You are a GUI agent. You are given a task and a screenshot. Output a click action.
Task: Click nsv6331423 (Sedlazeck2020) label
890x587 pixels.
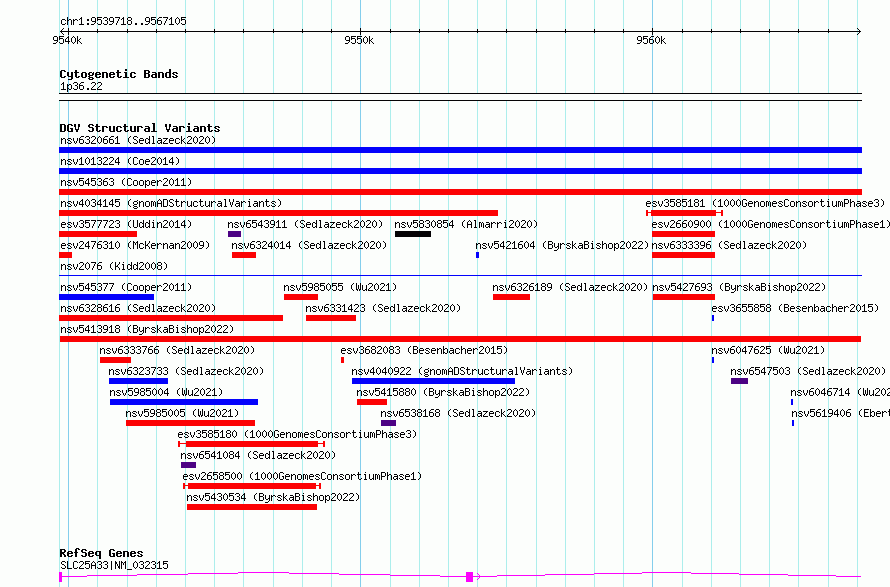[383, 308]
